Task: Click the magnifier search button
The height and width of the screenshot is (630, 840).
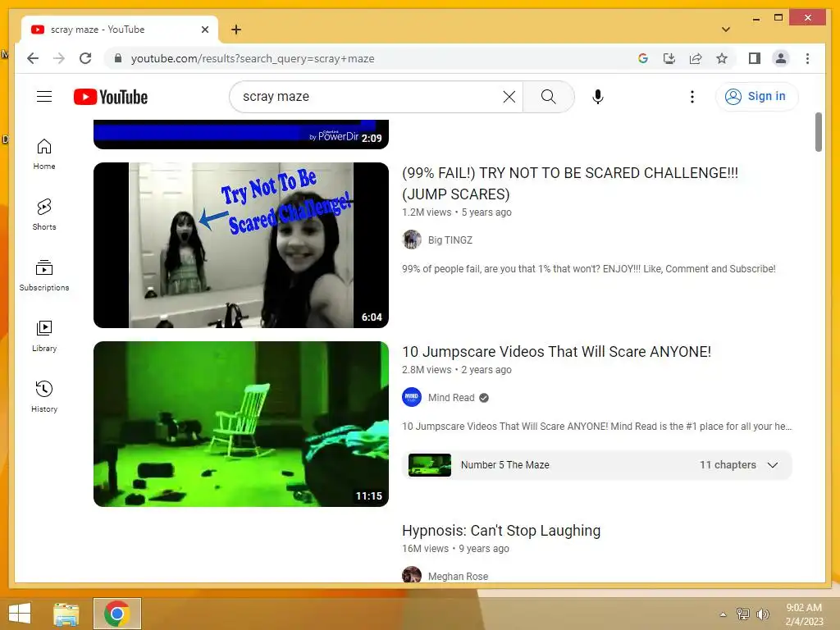Action: (548, 97)
